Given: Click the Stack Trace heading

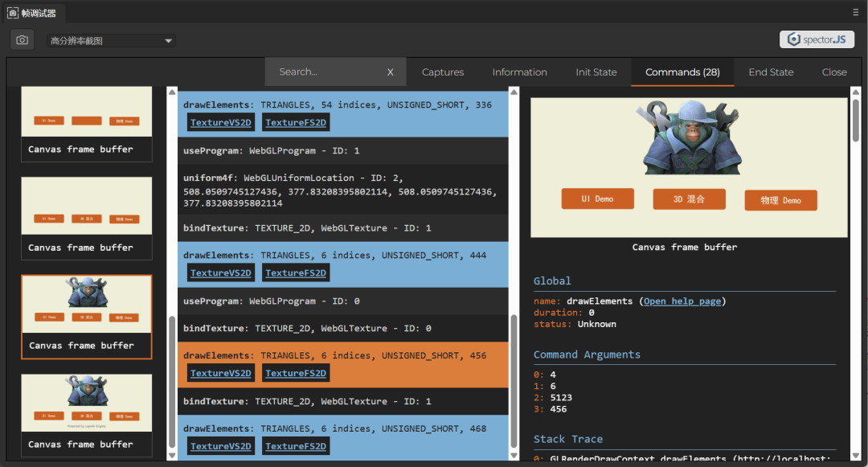Looking at the screenshot, I should tap(568, 440).
